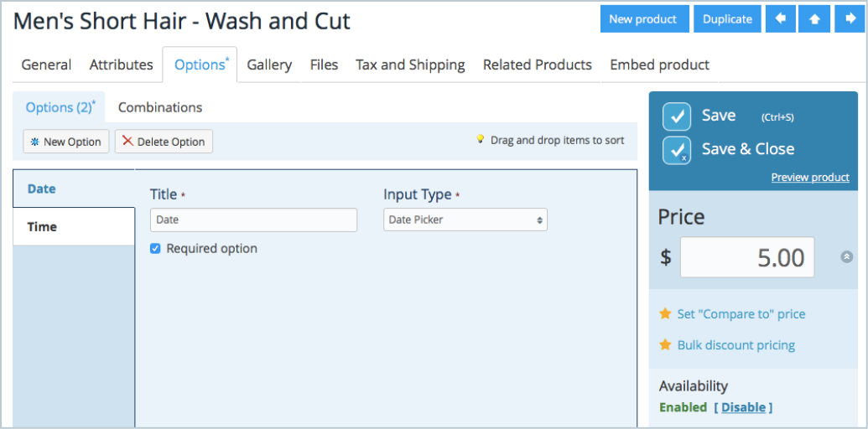This screenshot has height=429, width=868.
Task: Click the Disable availability link
Action: [x=743, y=407]
